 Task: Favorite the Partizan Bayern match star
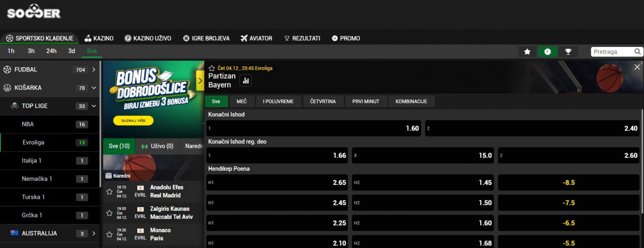(x=212, y=68)
